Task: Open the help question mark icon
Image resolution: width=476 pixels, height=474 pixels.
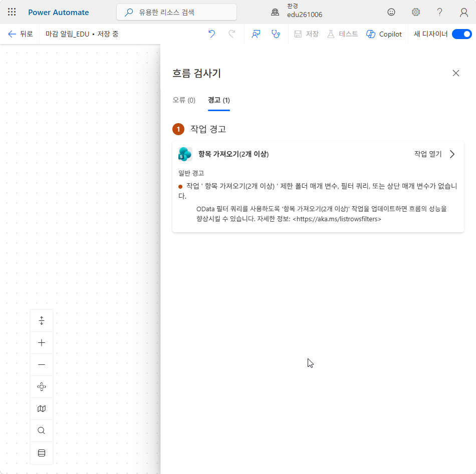Action: 439,12
